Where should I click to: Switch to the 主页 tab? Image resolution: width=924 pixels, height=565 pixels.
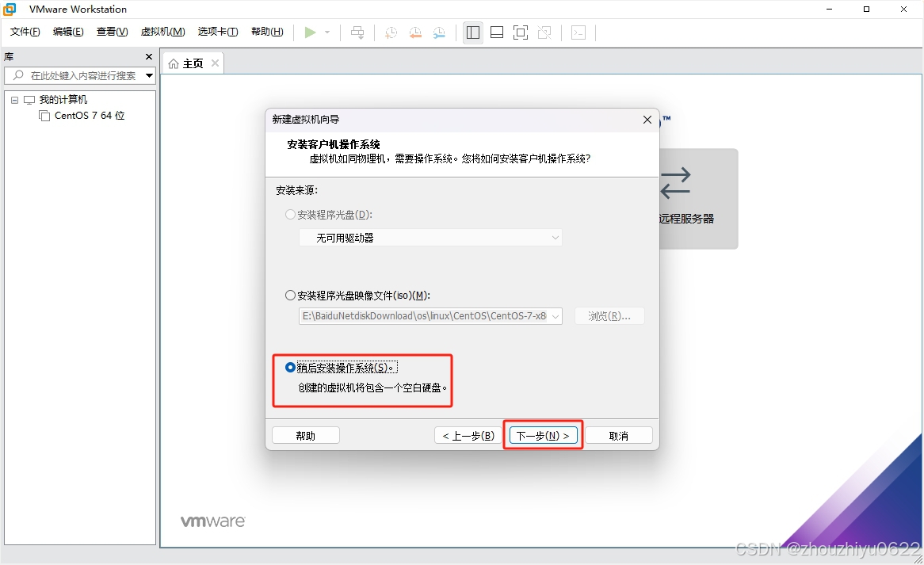[193, 63]
